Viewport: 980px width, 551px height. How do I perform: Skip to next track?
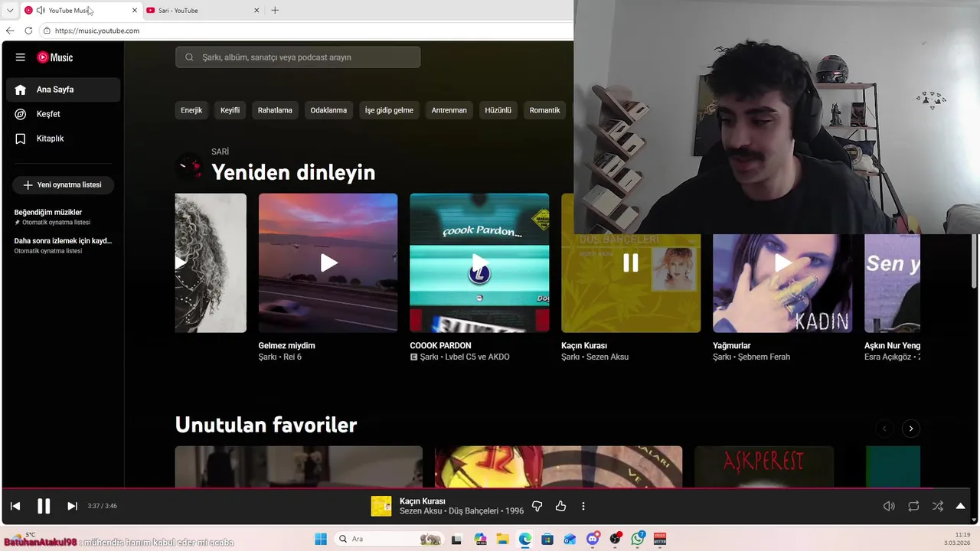[x=72, y=506]
